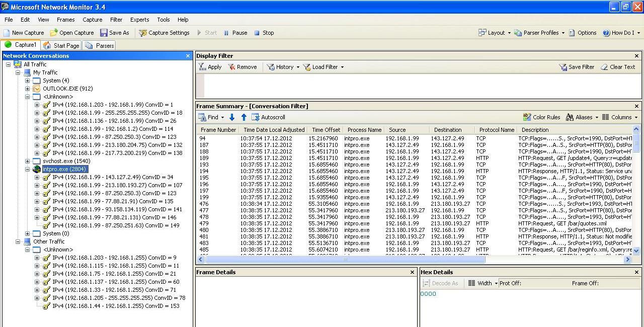Image resolution: width=644 pixels, height=327 pixels.
Task: Open the Load Filter dropdown
Action: click(324, 67)
